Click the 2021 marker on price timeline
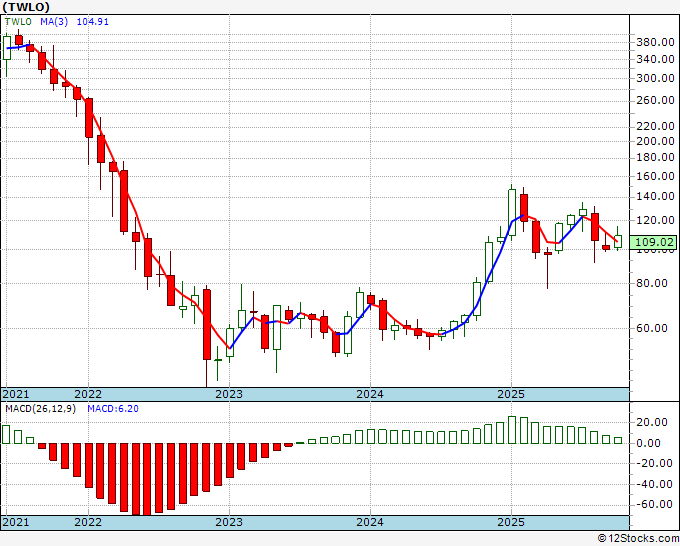 [x=16, y=394]
